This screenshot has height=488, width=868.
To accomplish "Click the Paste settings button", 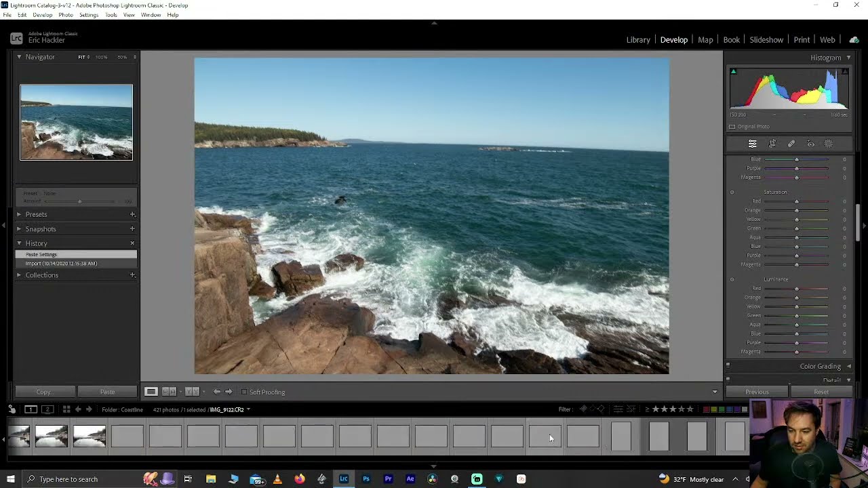I will click(107, 392).
